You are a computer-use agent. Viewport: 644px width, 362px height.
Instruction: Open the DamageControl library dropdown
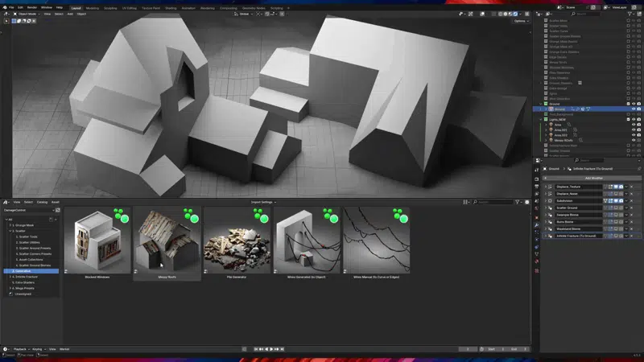click(x=28, y=210)
